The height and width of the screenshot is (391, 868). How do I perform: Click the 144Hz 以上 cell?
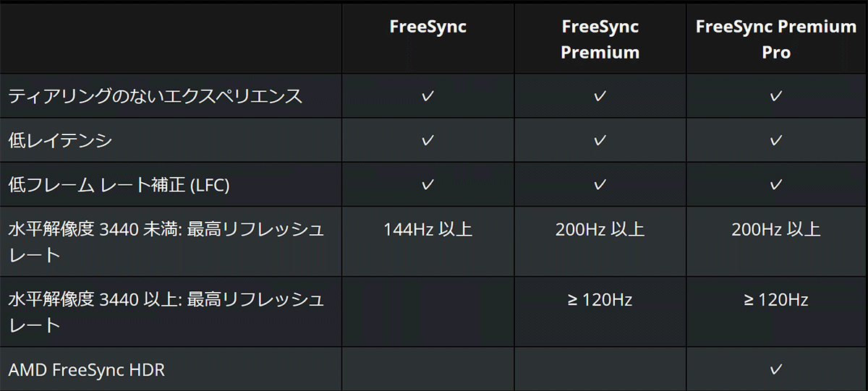427,230
